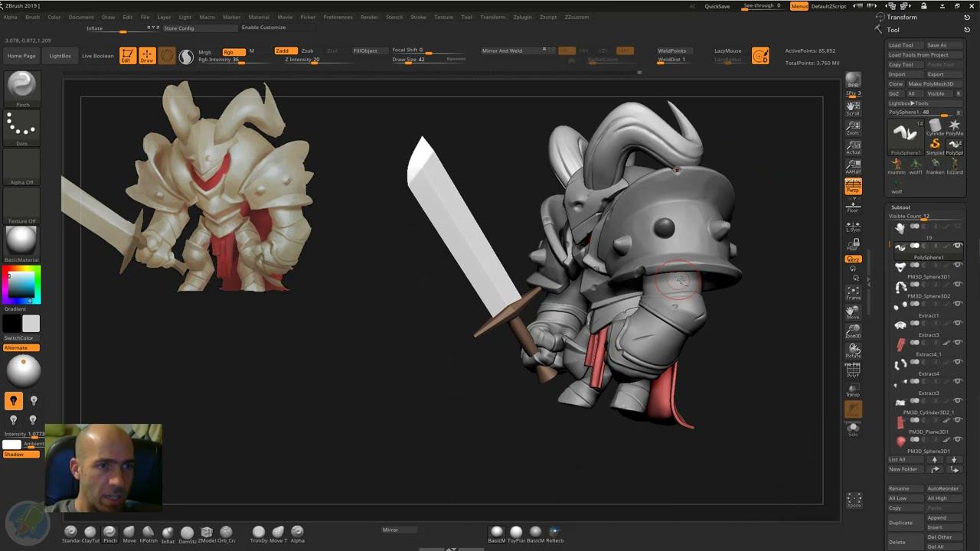The image size is (980, 551).
Task: Click the Draw Size slider
Action: (x=428, y=60)
